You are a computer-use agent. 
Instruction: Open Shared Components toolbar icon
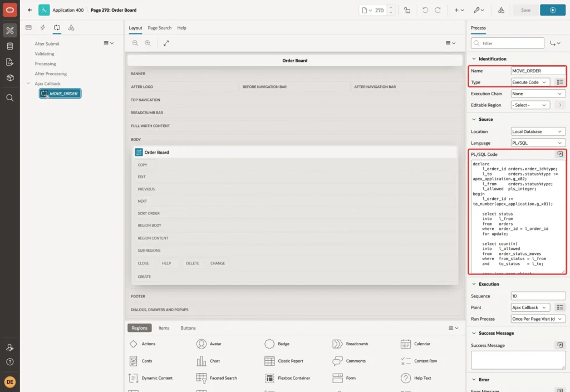[501, 10]
